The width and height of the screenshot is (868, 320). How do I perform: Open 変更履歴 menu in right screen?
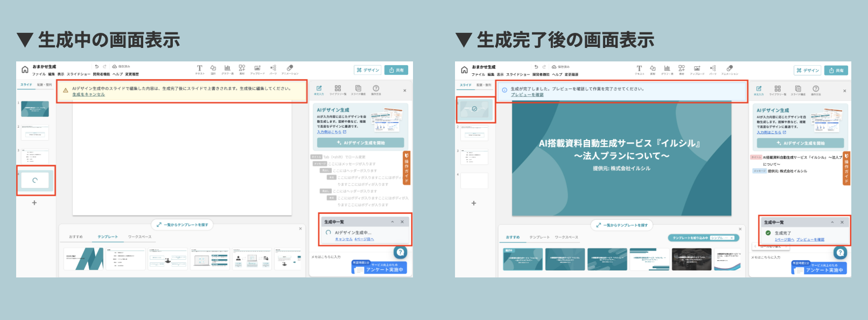[x=571, y=75]
